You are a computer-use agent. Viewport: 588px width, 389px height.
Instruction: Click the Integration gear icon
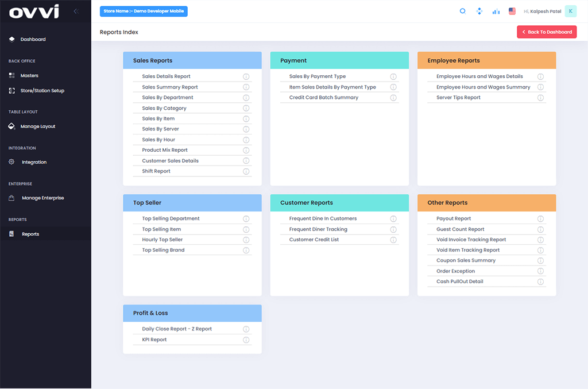click(11, 162)
